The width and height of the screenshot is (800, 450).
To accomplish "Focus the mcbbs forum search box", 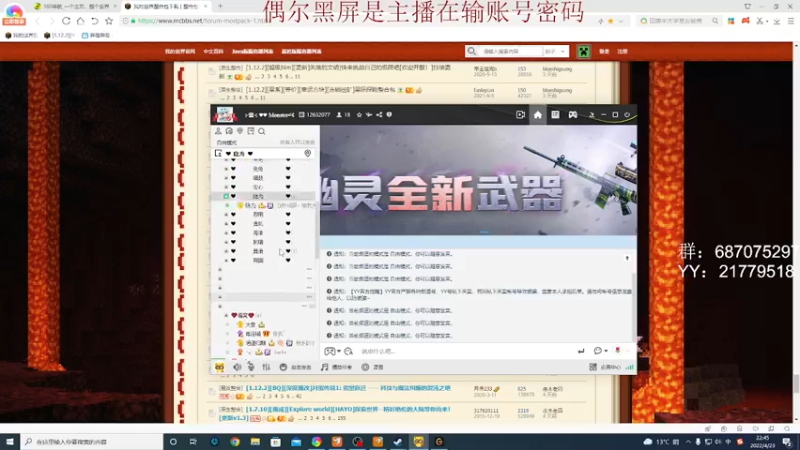I will 511,52.
